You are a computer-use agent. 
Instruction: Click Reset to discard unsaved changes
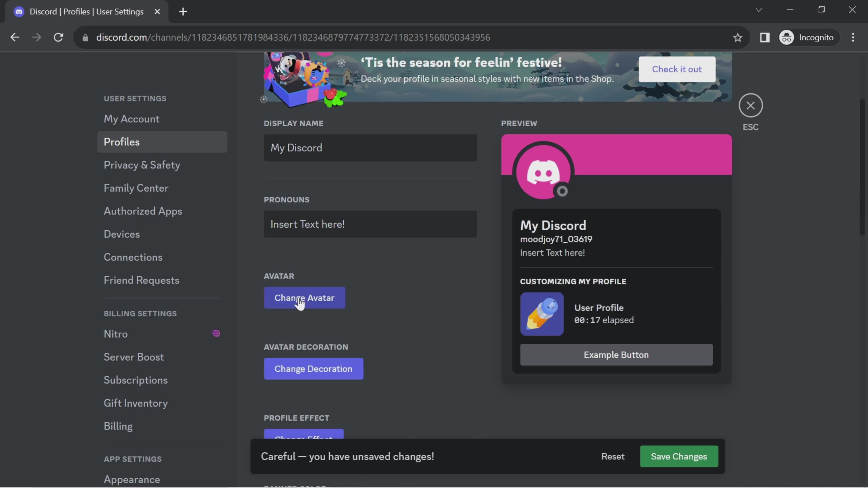pyautogui.click(x=613, y=456)
